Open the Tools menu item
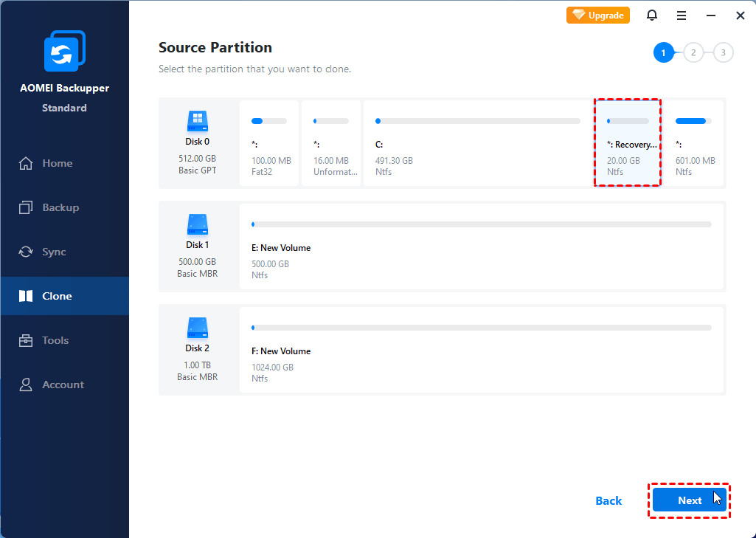 tap(65, 340)
